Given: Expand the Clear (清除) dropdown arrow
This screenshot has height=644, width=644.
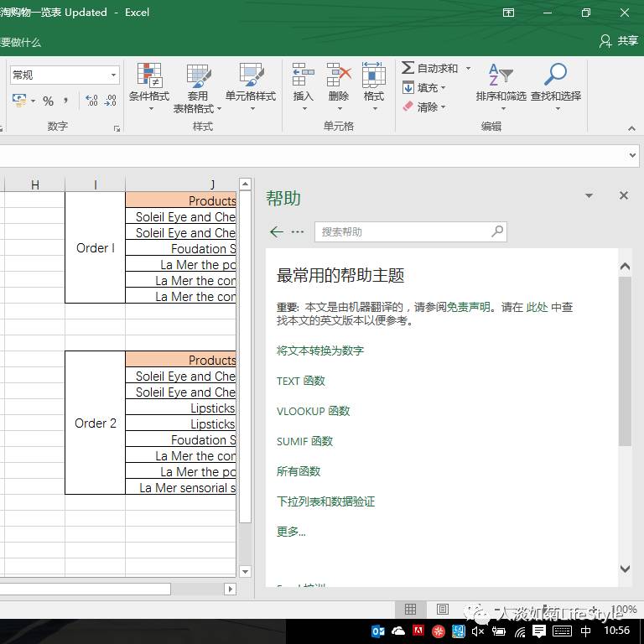Looking at the screenshot, I should pos(443,106).
